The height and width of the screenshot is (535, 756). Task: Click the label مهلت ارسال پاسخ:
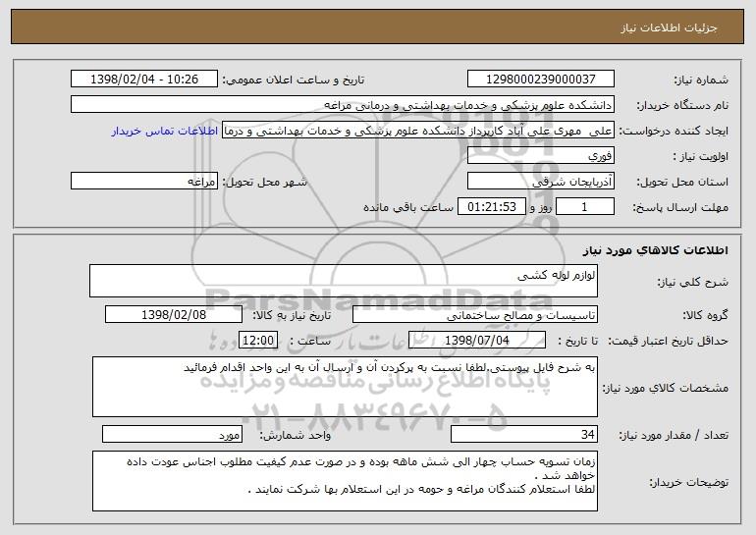pyautogui.click(x=680, y=208)
